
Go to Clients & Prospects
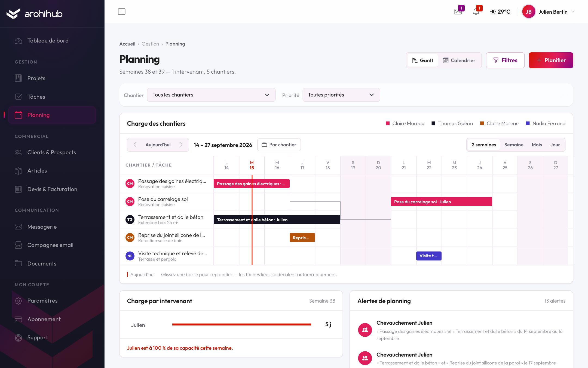(x=52, y=152)
